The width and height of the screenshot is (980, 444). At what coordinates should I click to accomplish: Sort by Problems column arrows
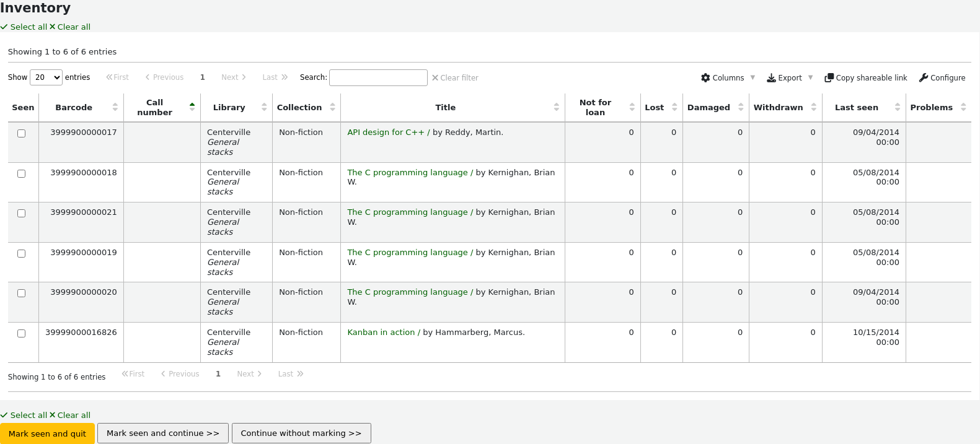963,107
